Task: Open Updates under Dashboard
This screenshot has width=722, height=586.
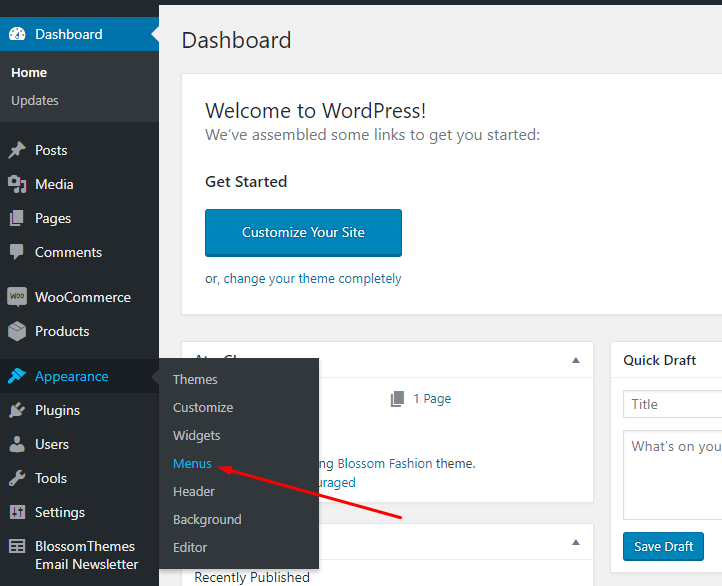Action: (35, 100)
